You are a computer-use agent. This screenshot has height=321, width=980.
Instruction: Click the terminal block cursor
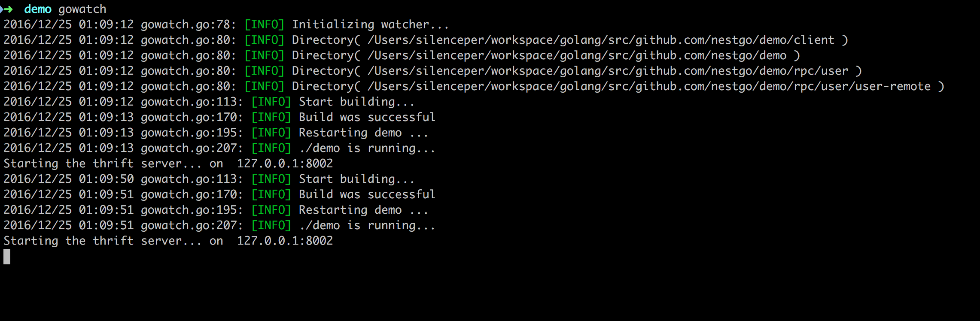point(7,257)
